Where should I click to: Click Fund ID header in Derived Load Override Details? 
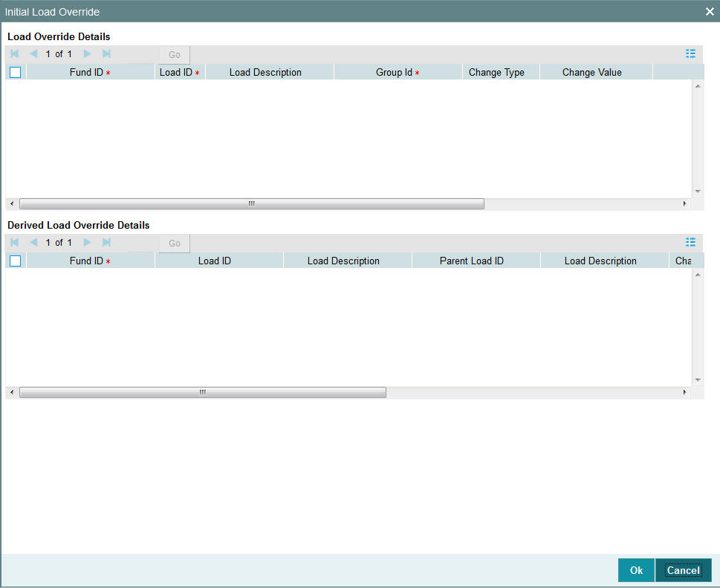pyautogui.click(x=90, y=261)
